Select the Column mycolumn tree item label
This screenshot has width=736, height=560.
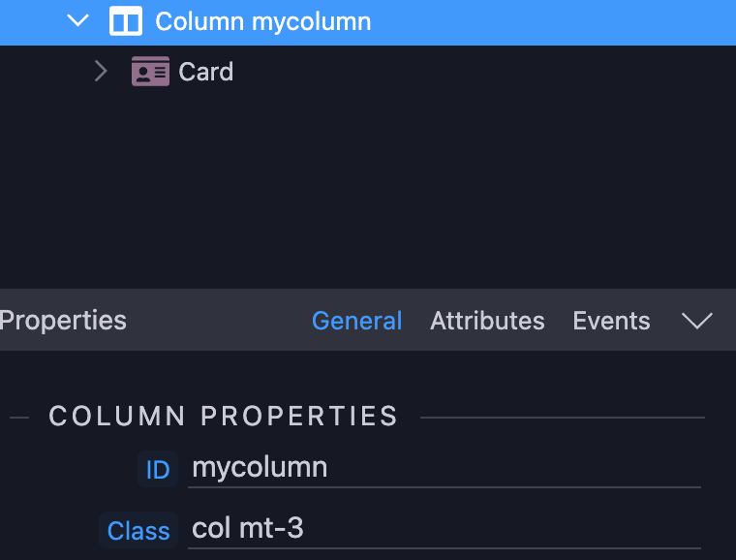[262, 22]
